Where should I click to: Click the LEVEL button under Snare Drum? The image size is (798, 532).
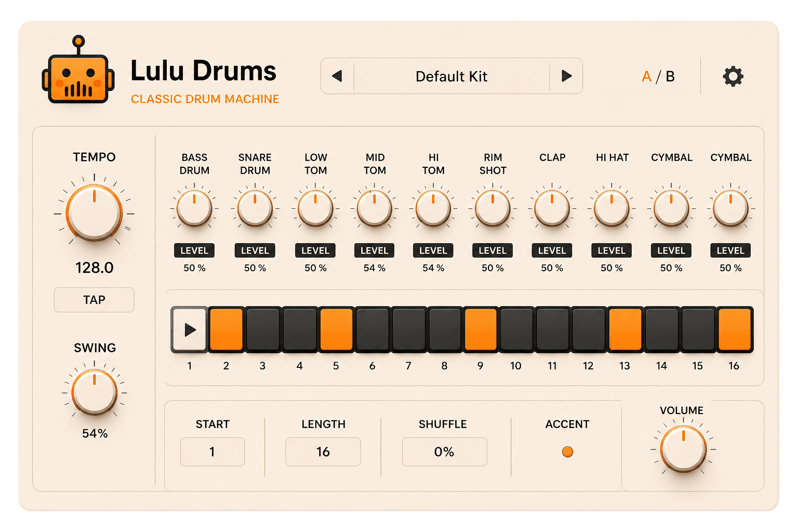[255, 250]
